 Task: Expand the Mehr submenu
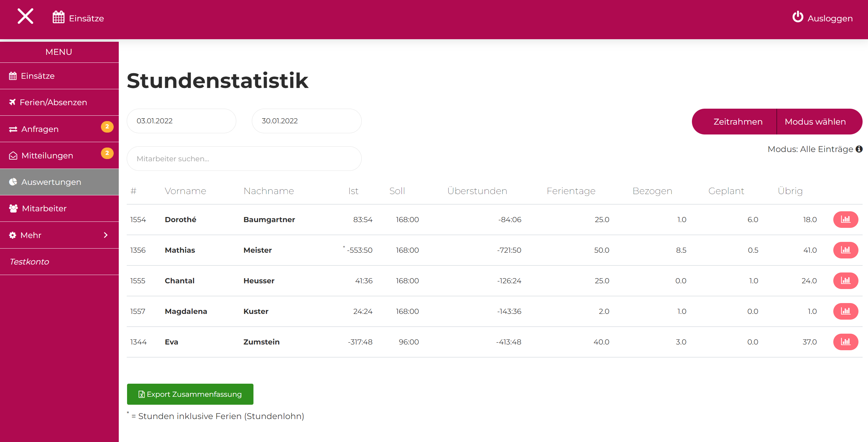[59, 235]
